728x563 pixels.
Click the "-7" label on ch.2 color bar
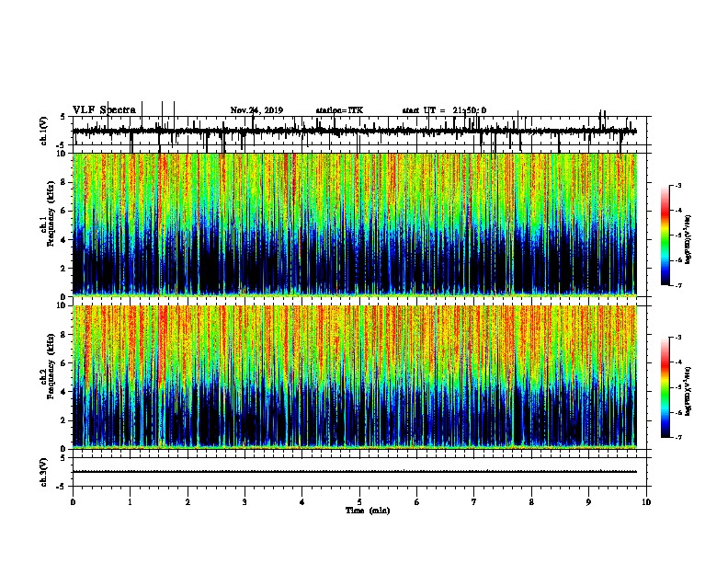coord(677,438)
